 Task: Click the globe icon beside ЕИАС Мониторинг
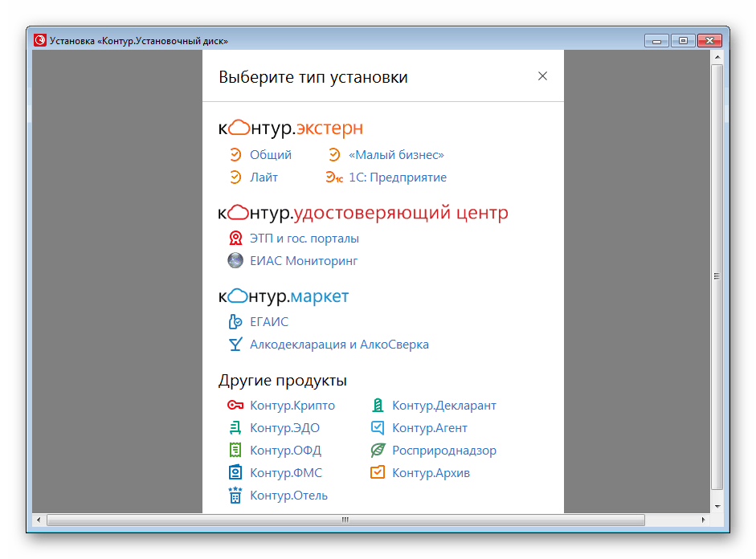235,261
